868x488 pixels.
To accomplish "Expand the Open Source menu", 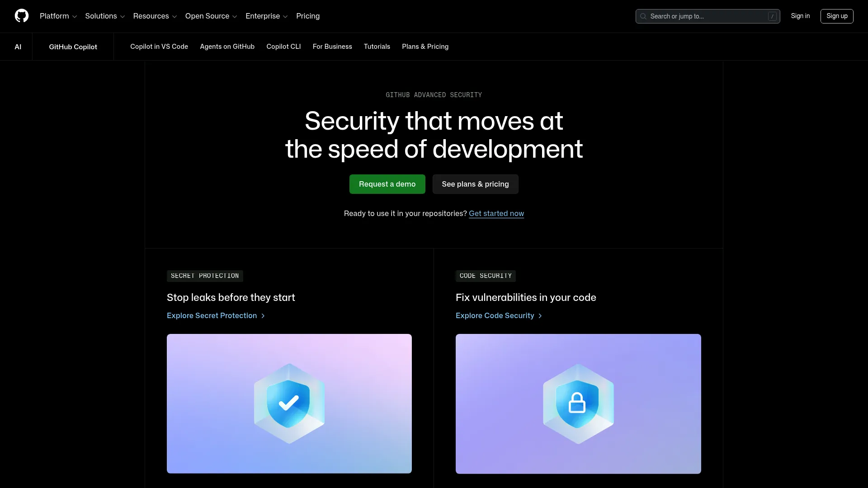I will pos(211,16).
